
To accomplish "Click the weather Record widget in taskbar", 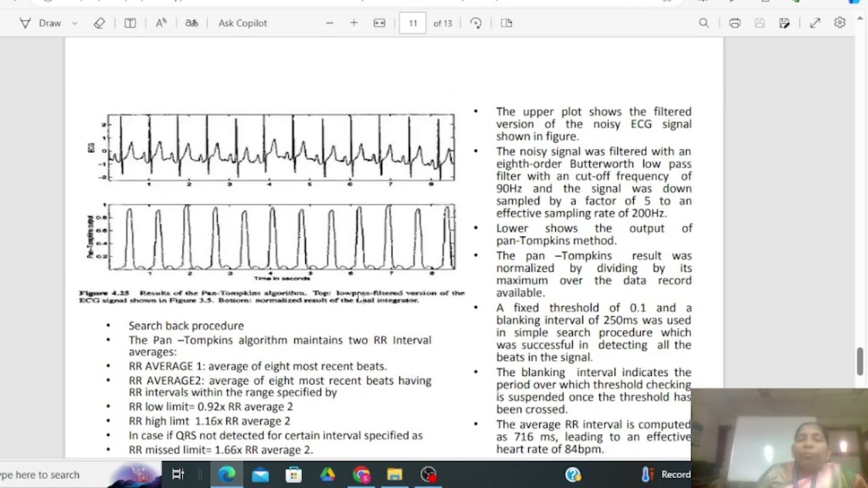I will pyautogui.click(x=667, y=474).
